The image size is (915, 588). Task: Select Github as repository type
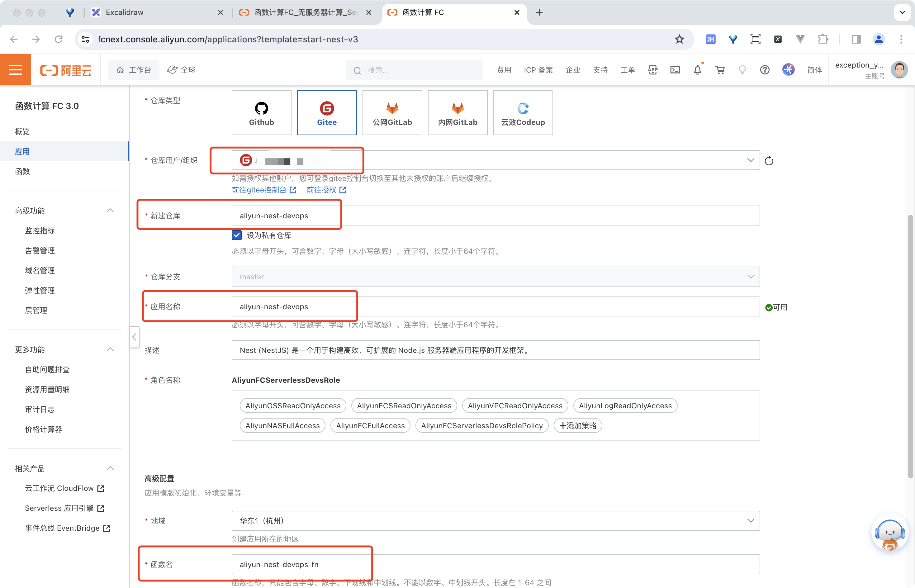coord(262,113)
